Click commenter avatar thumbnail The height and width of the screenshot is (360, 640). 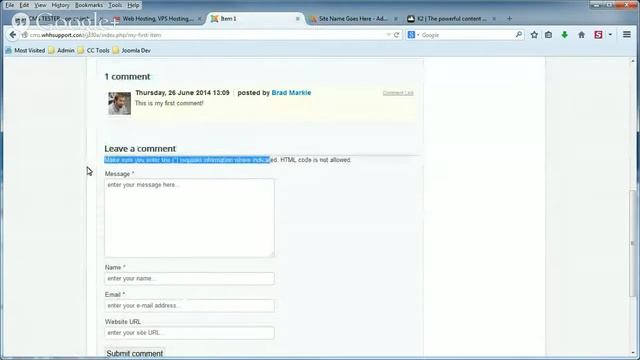(x=120, y=103)
